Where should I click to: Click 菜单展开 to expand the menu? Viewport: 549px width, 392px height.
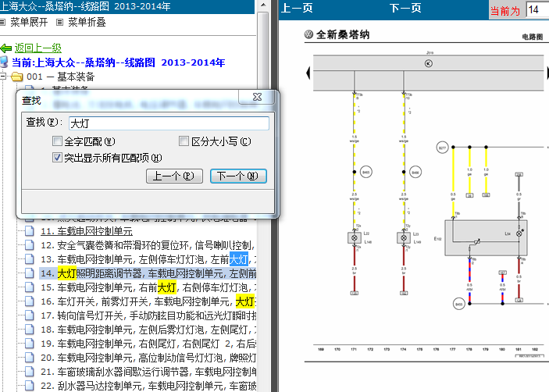pos(29,23)
